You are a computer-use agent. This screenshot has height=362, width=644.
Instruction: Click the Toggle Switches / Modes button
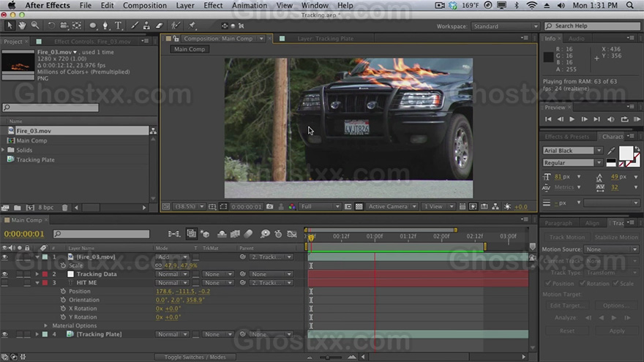[195, 357]
